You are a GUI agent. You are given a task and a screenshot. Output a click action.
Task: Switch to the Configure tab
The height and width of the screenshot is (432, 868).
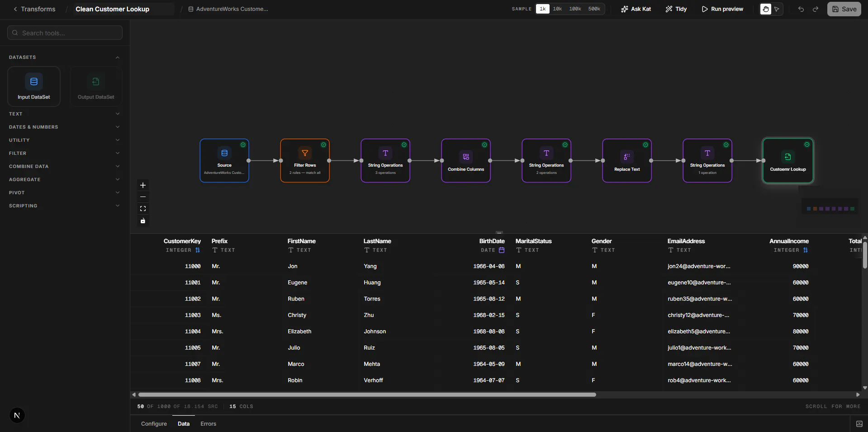tap(154, 424)
